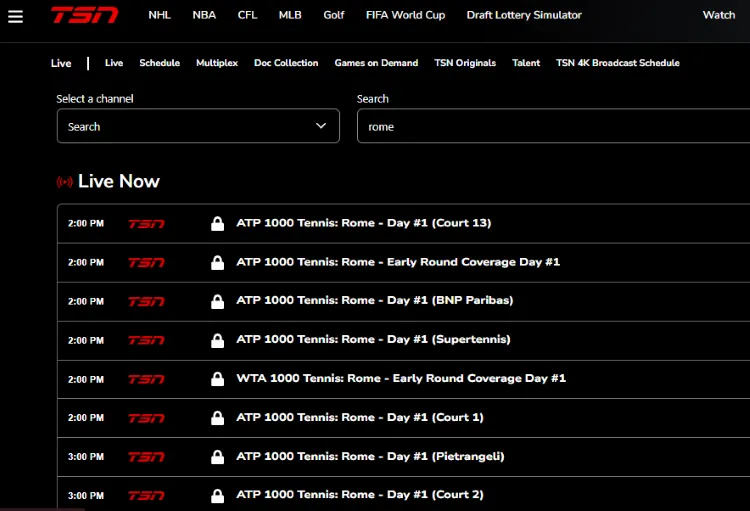Click lock icon on Court 1 row
The width and height of the screenshot is (750, 511).
click(x=218, y=418)
